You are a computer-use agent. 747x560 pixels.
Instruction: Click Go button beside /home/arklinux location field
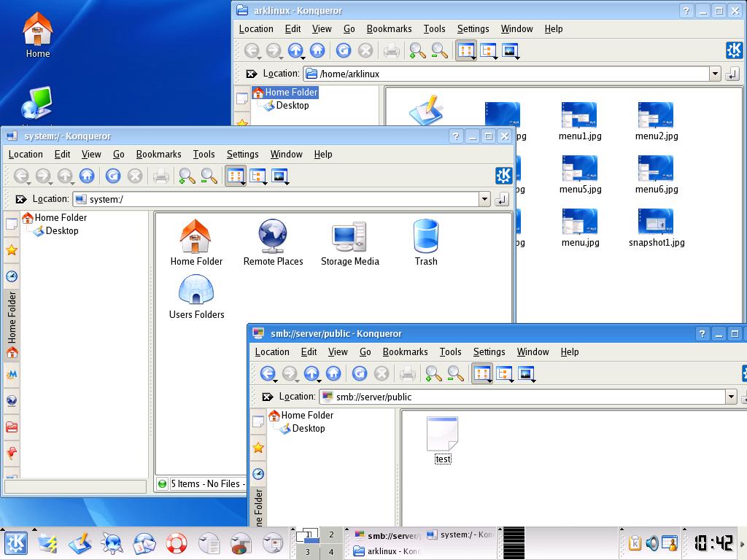coord(732,74)
